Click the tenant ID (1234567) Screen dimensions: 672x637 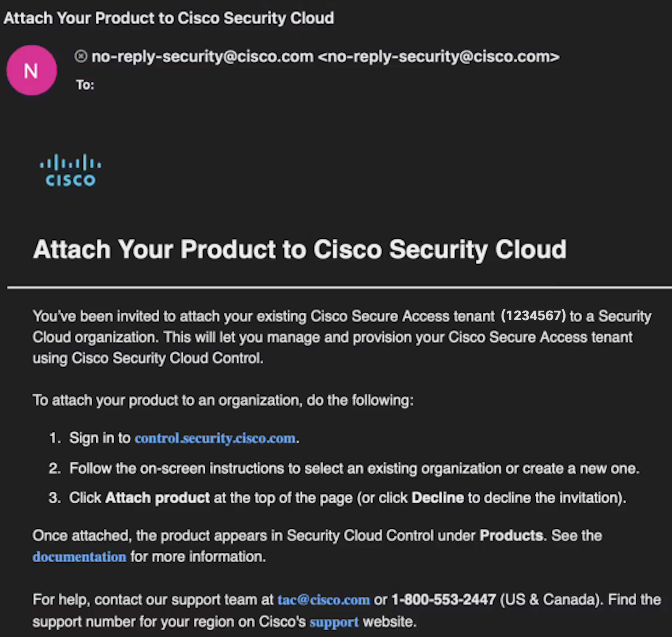(533, 316)
